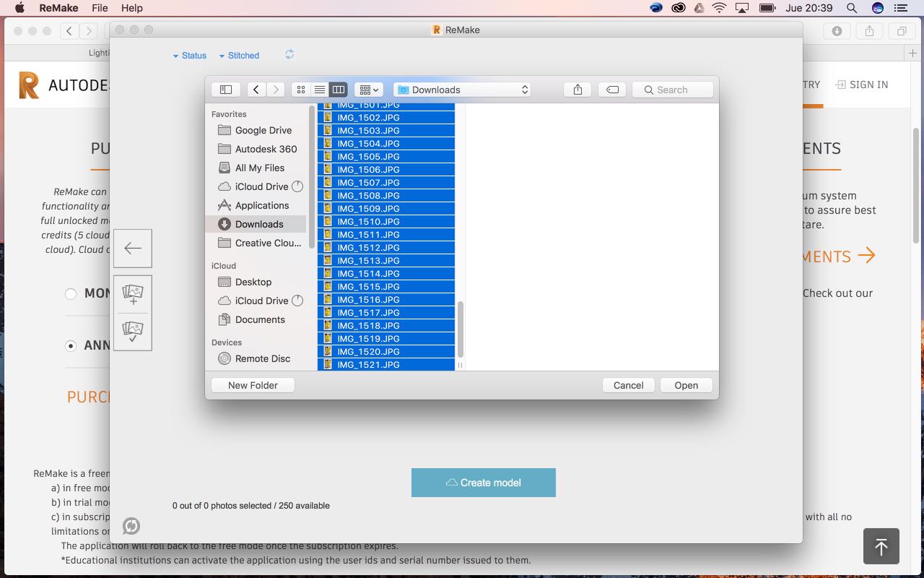Open the Apple menu
Image resolution: width=924 pixels, height=578 pixels.
19,8
